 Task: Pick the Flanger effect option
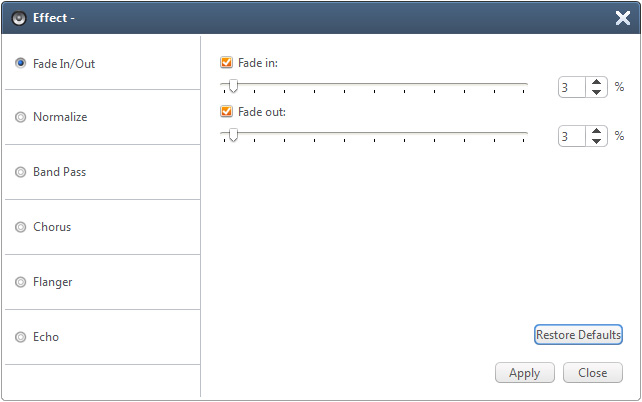click(21, 282)
